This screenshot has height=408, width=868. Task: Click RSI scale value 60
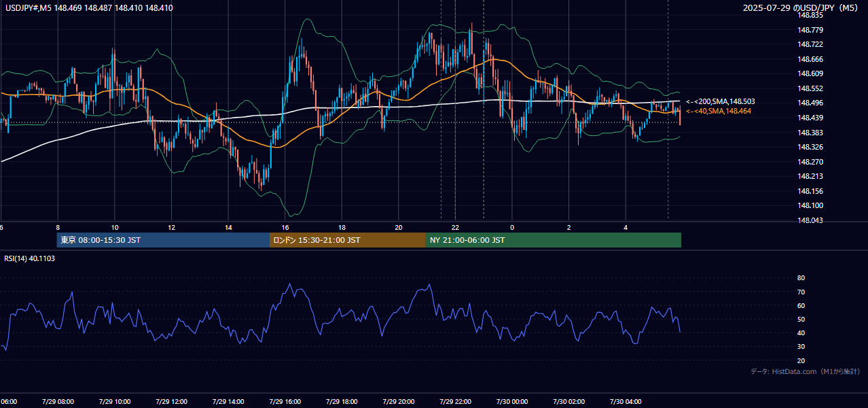801,305
